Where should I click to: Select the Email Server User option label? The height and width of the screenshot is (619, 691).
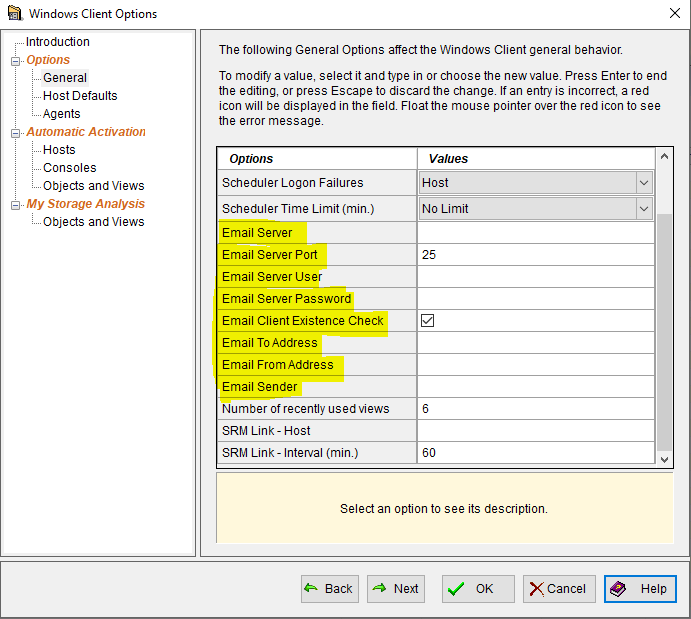click(x=272, y=277)
